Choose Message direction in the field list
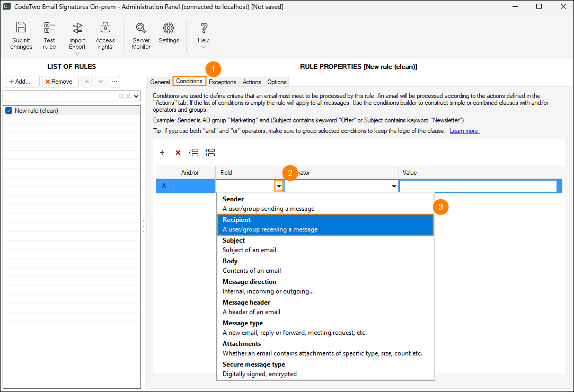Viewport: 574px width, 392px height. point(325,287)
